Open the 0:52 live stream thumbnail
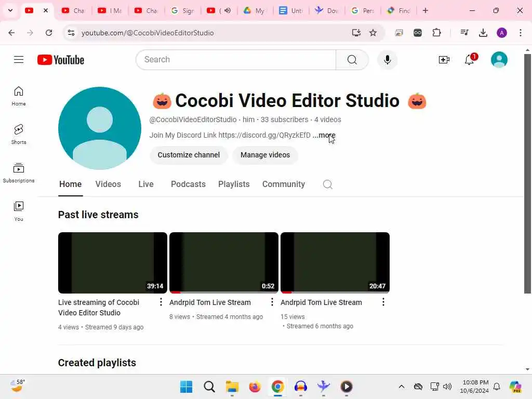This screenshot has height=399, width=532. coord(224,262)
